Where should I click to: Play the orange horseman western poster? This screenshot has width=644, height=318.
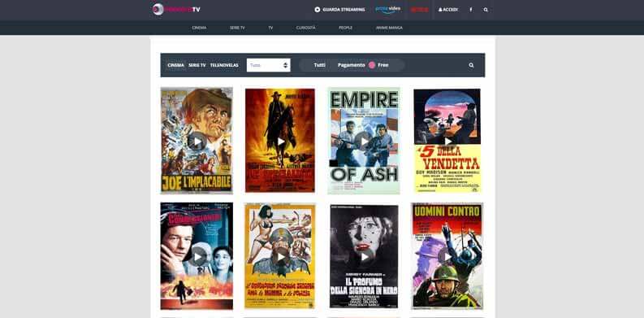tap(280, 140)
